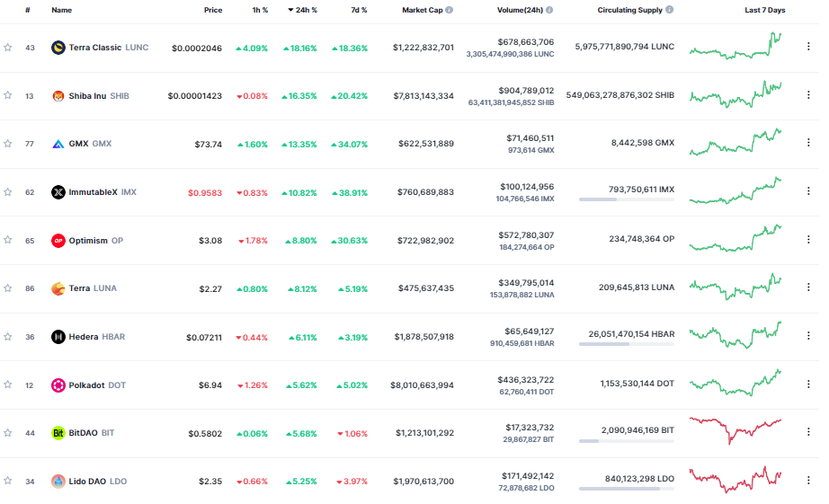The height and width of the screenshot is (504, 829).
Task: Select the Lido DAO droplet logo
Action: (58, 482)
